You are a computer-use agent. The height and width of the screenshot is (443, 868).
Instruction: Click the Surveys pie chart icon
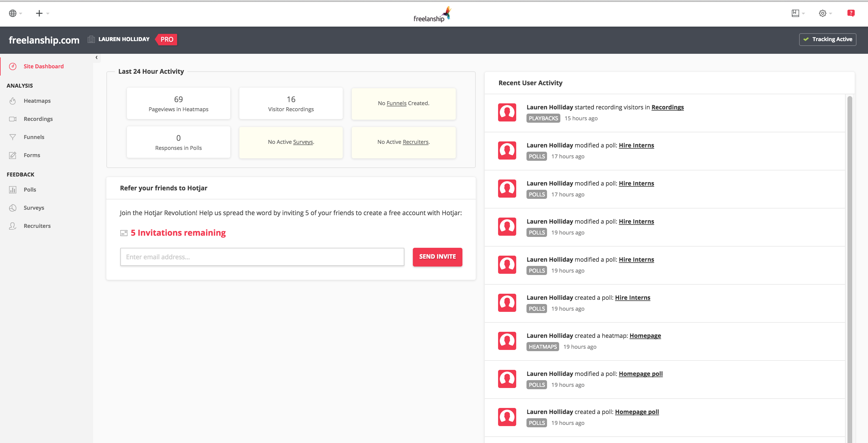click(x=13, y=208)
